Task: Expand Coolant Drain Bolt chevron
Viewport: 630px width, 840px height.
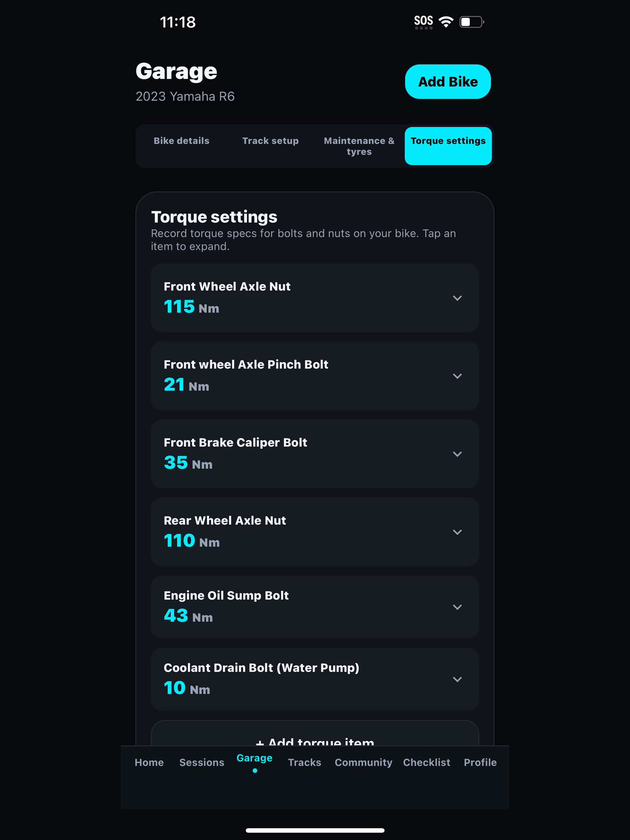Action: (x=457, y=680)
